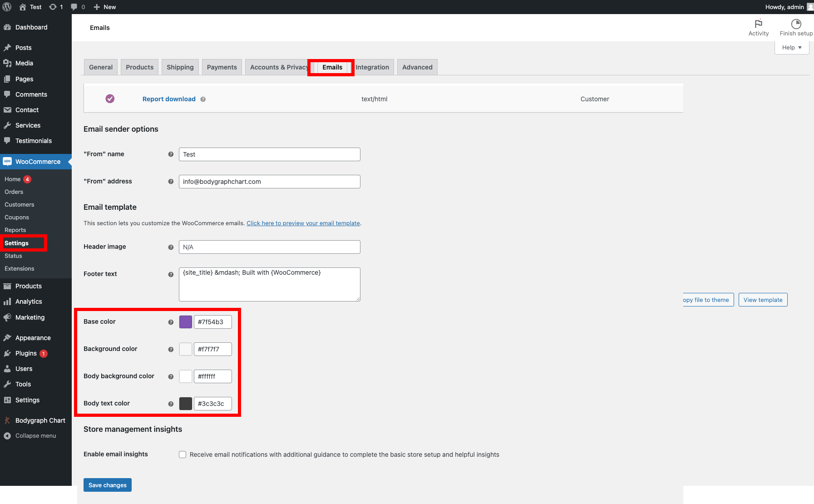814x504 pixels.
Task: Click the Tools wrench icon
Action: coord(7,384)
